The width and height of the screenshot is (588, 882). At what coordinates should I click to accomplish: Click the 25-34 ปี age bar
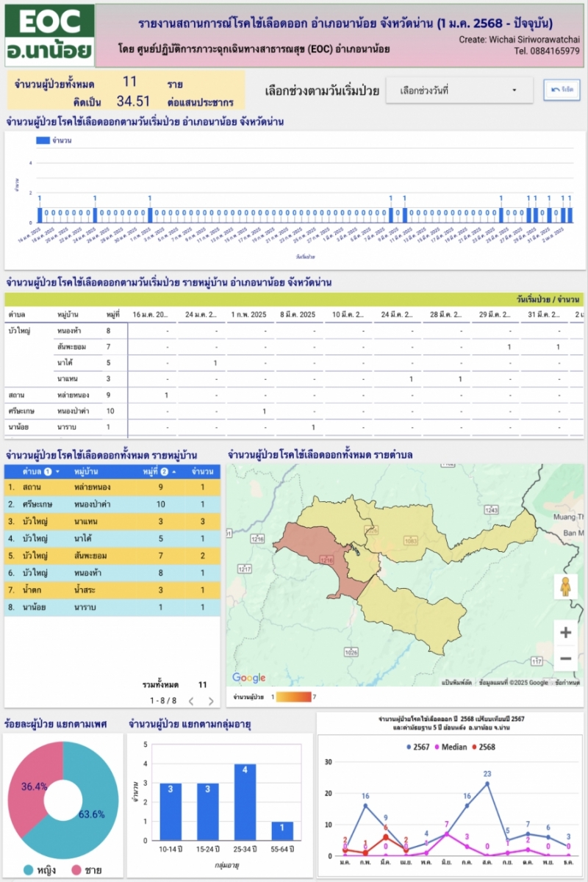245,802
